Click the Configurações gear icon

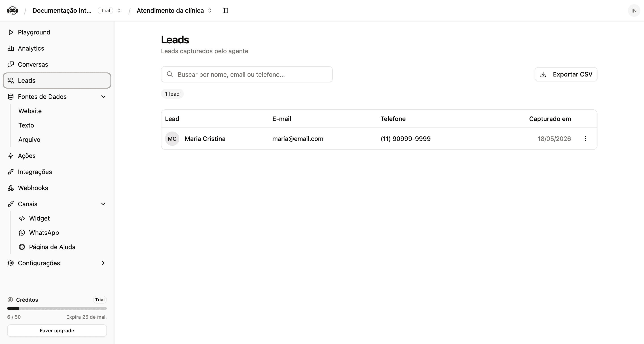[x=11, y=263]
